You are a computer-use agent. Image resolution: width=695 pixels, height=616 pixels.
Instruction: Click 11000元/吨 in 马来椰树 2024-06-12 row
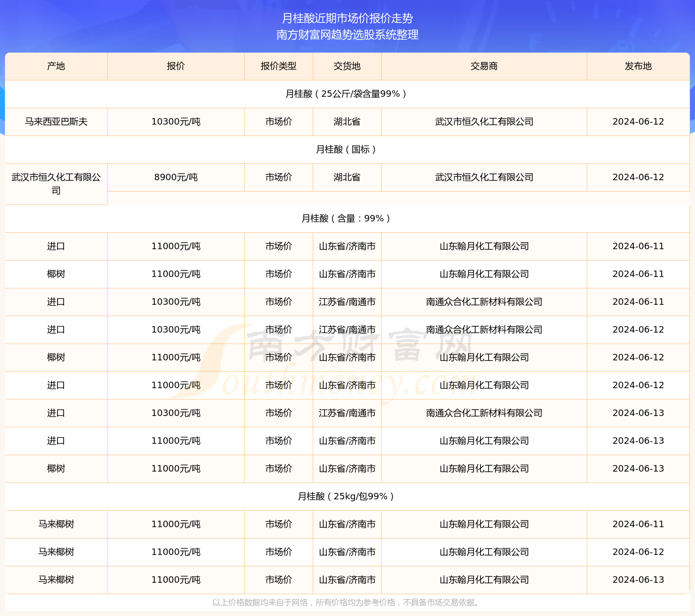[x=176, y=552]
